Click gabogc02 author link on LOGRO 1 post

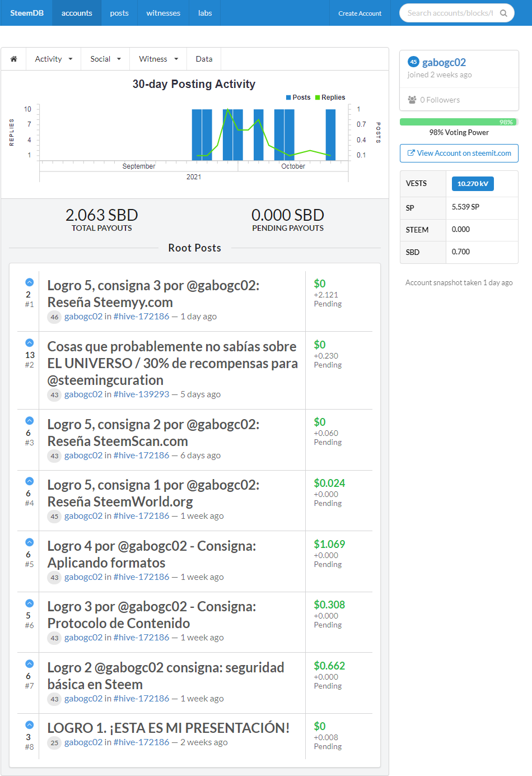click(x=83, y=742)
